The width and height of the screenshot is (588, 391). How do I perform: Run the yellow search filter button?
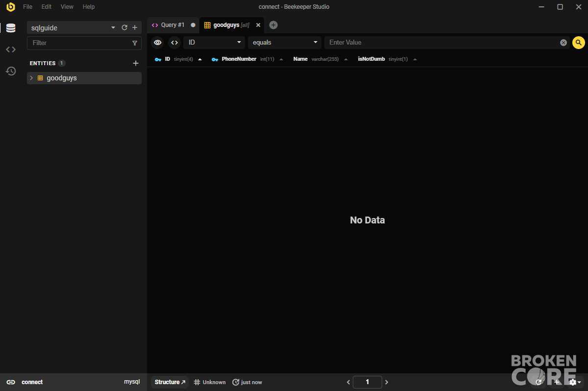click(579, 43)
